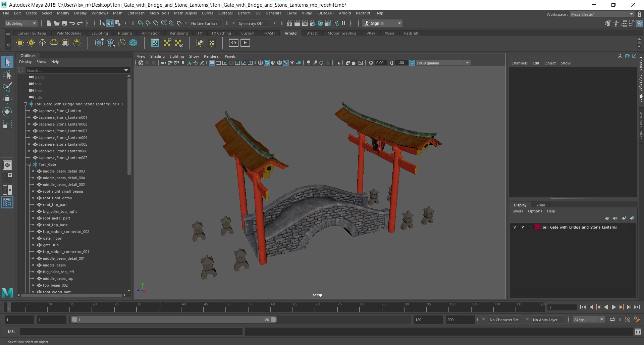Click the Save Scene disk icon
Viewport: 644px width, 345px height.
[64, 23]
